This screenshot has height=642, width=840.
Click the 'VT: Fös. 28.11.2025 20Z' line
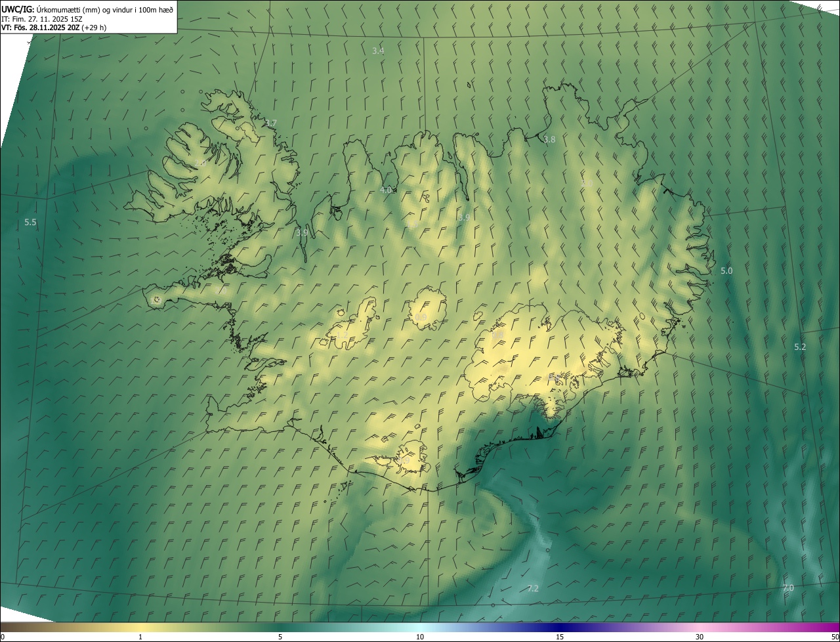[54, 28]
